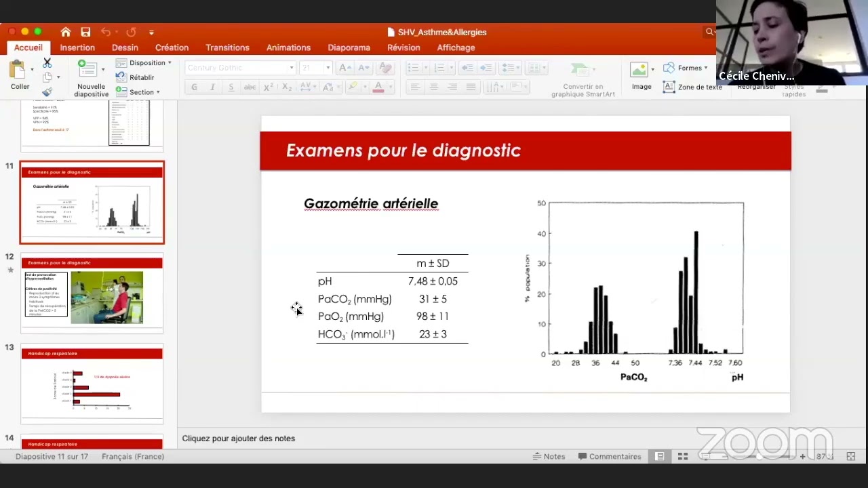Apply text highlight color marker
868x488 pixels.
(x=352, y=87)
